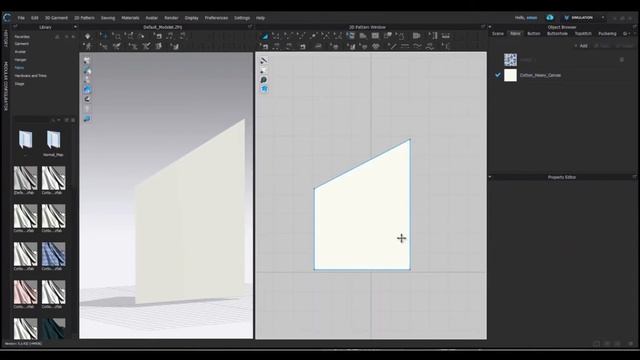640x360 pixels.
Task: Select Avatar in the Library list
Action: [x=20, y=52]
